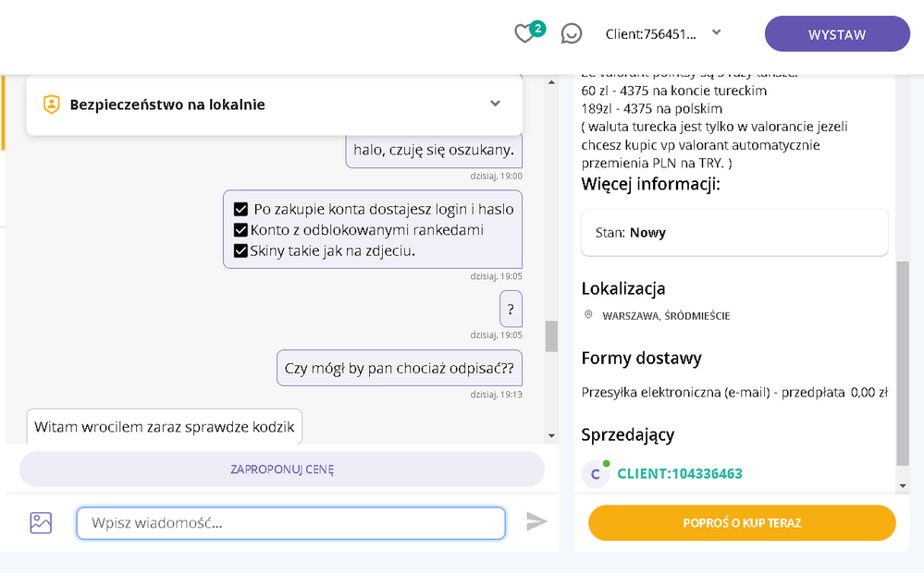
Task: Attach an image using the picture icon
Action: click(40, 522)
